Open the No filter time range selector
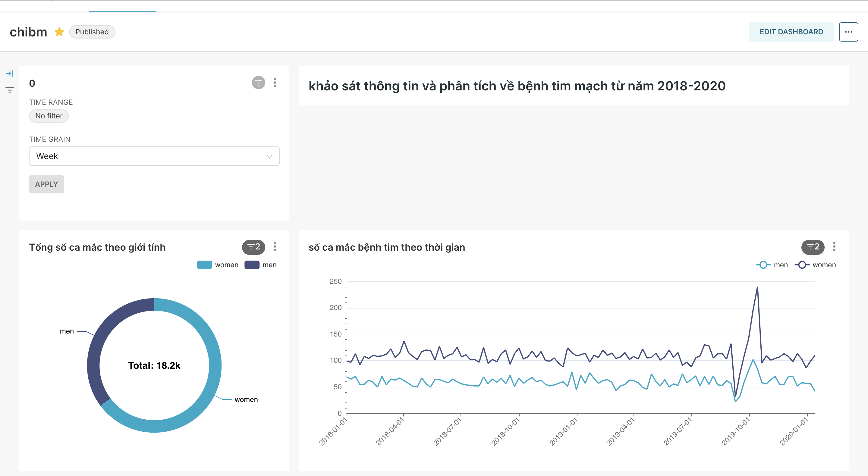The image size is (868, 476). coord(49,116)
